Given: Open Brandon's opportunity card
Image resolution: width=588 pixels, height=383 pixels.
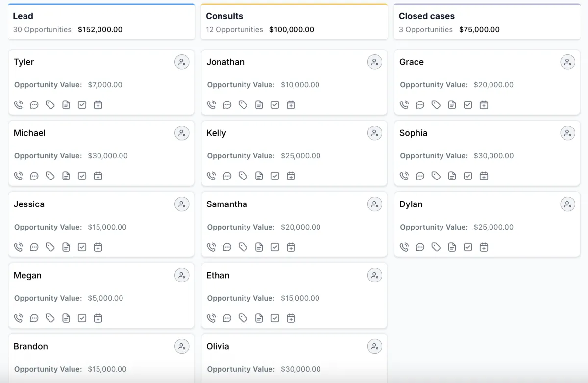Looking at the screenshot, I should (x=31, y=346).
